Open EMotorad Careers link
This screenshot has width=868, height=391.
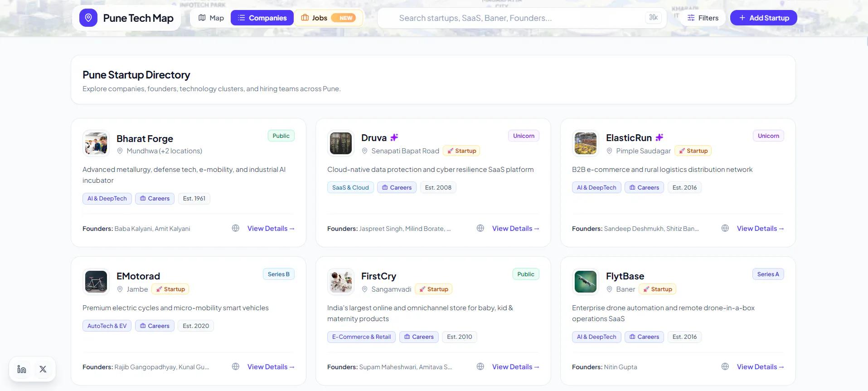point(155,326)
